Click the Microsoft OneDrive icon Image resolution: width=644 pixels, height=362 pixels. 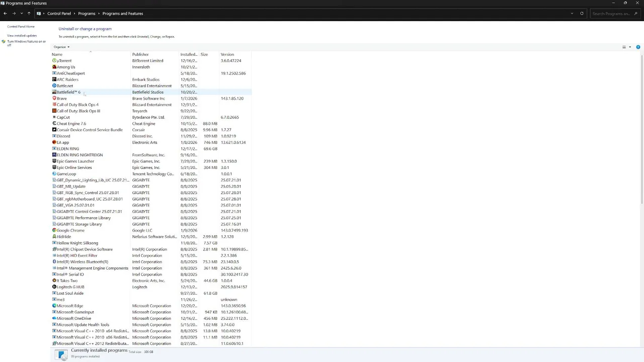pos(54,318)
